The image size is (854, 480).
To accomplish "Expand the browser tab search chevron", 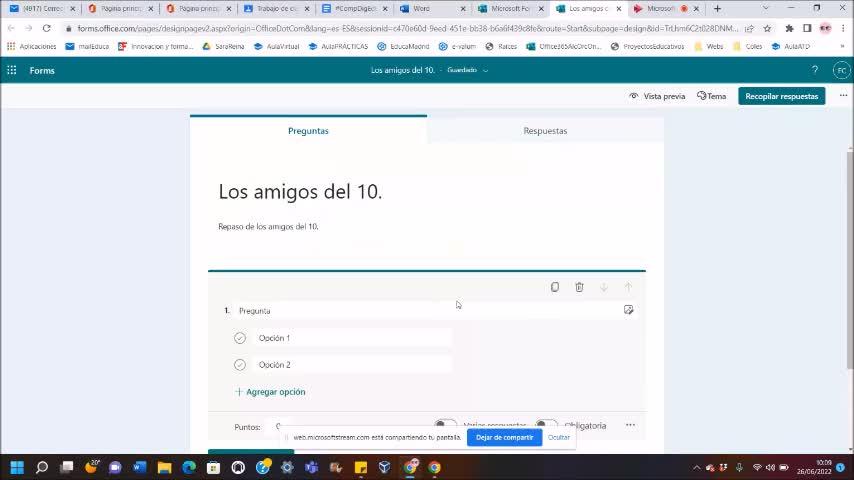I will (765, 8).
